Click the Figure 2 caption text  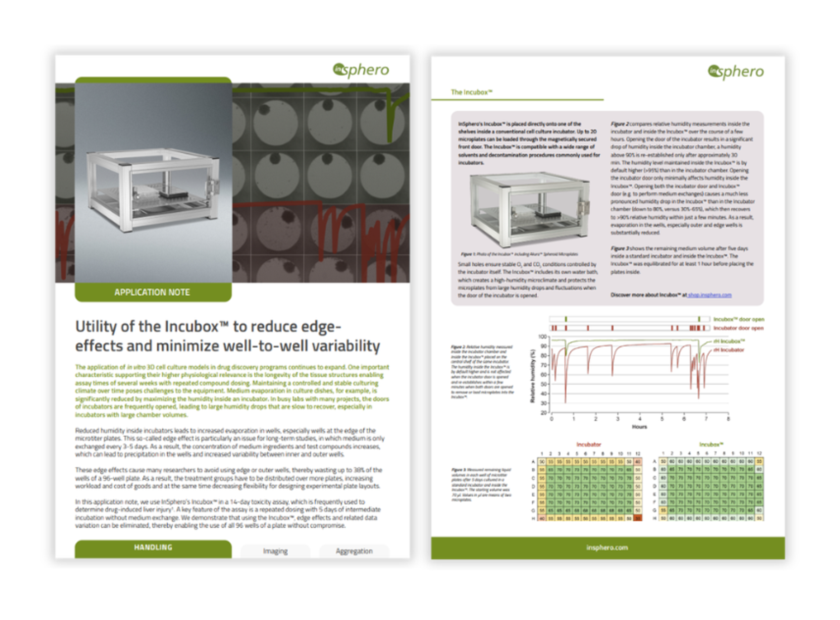(x=482, y=372)
